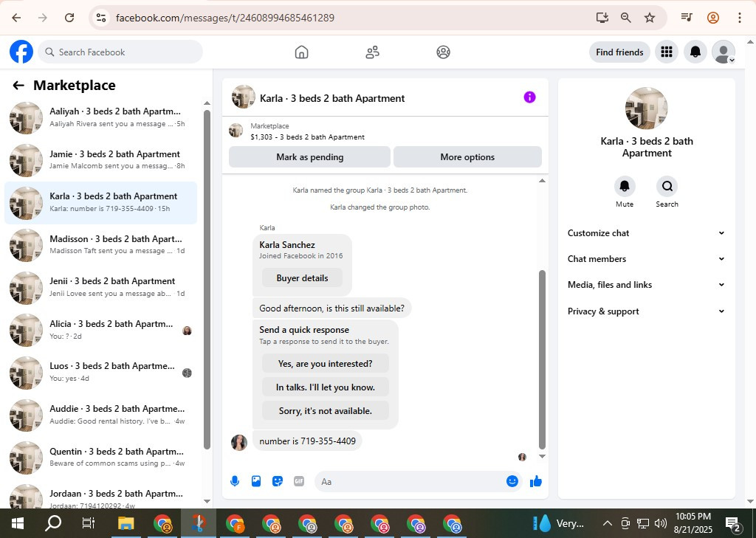Image resolution: width=756 pixels, height=538 pixels.
Task: Expand Media, files and links section
Action: [646, 285]
